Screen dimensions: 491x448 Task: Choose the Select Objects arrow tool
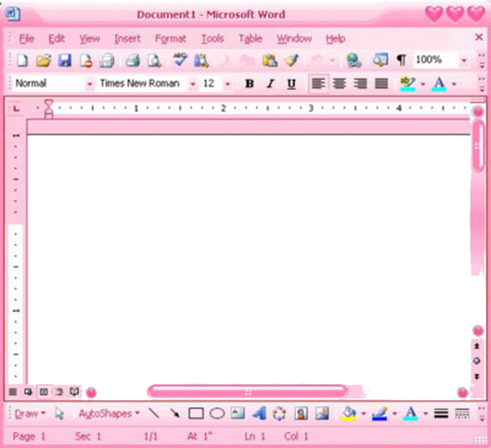pos(59,413)
